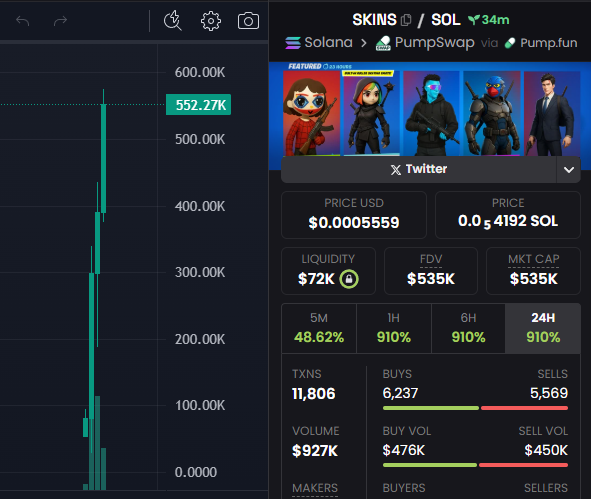The image size is (591, 499).
Task: Click the SELLS count 5,569
Action: (549, 393)
